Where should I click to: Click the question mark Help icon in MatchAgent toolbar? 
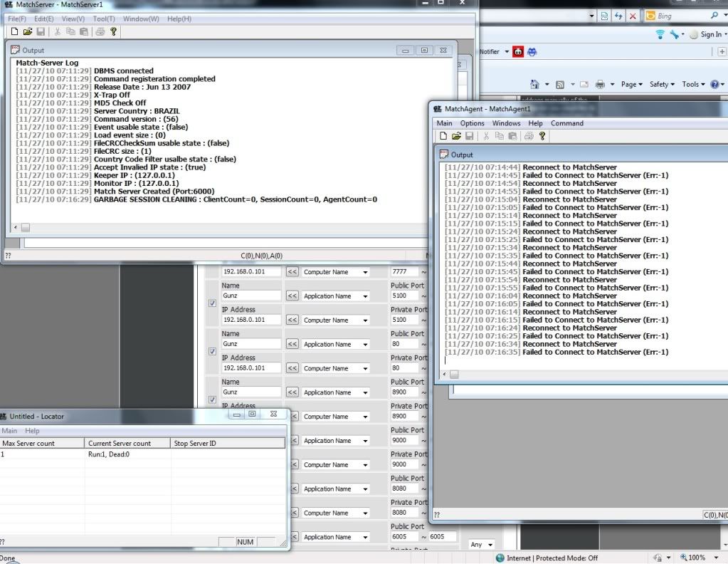click(x=542, y=136)
